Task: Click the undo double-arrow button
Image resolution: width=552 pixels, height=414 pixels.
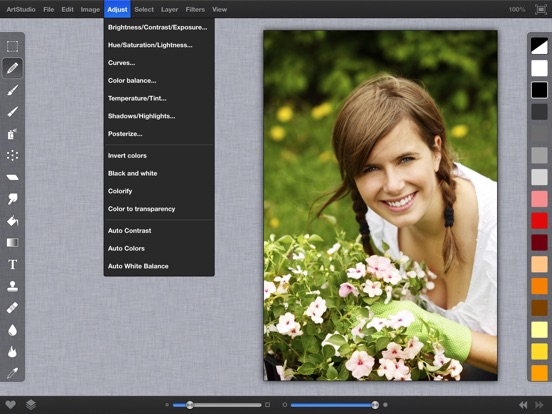Action: click(523, 405)
